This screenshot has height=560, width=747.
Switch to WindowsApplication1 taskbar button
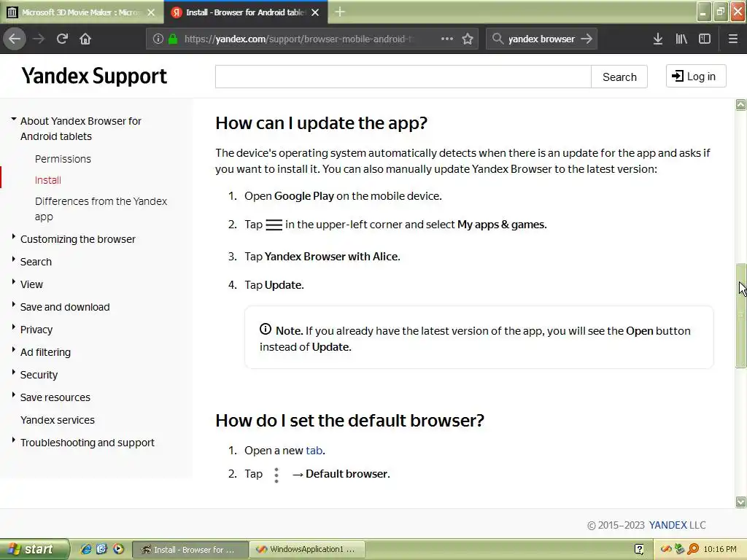[x=307, y=550]
